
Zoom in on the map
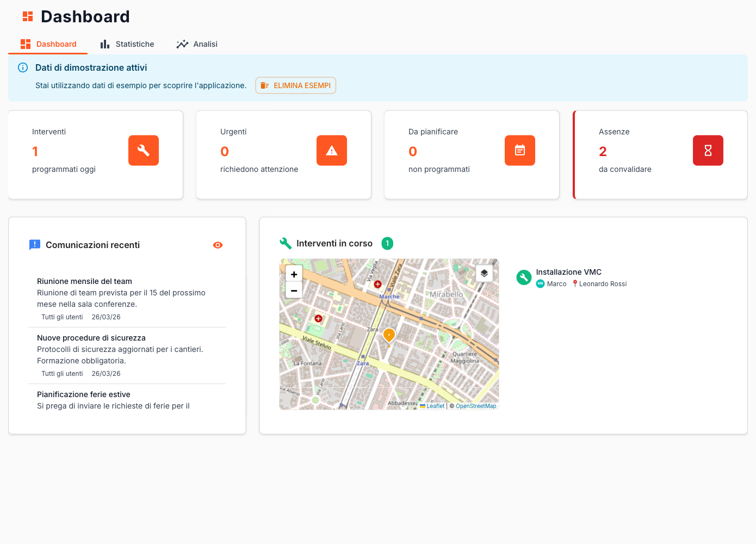tap(294, 274)
